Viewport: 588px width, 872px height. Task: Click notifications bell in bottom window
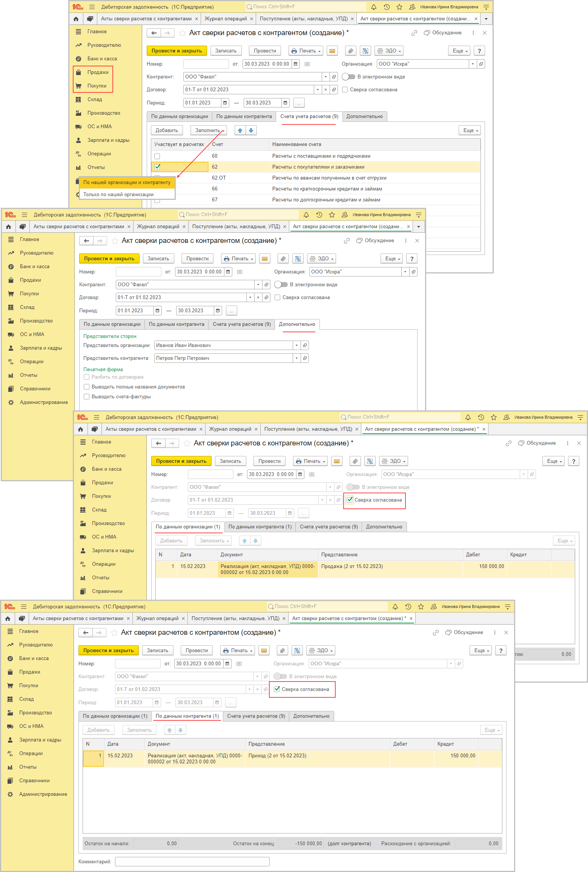pyautogui.click(x=395, y=607)
